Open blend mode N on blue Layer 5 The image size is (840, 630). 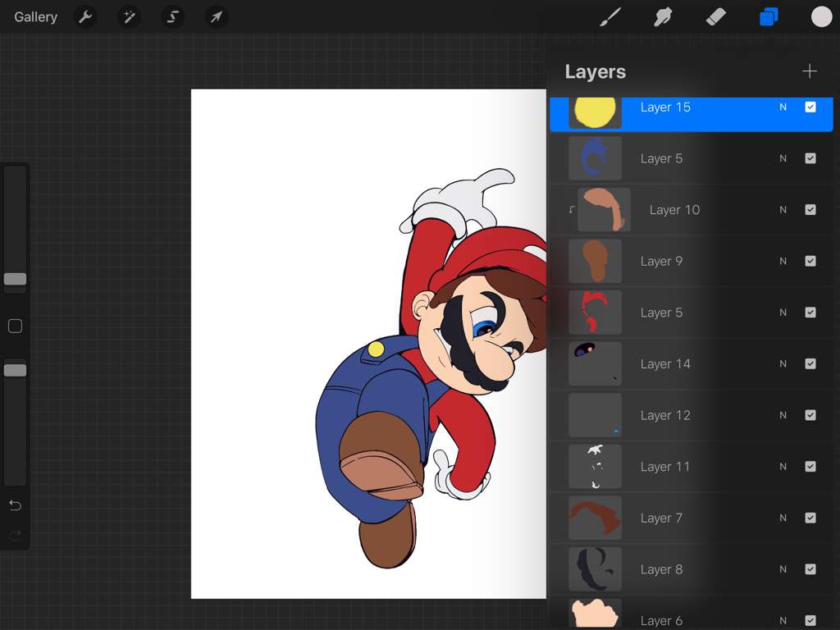(x=783, y=158)
